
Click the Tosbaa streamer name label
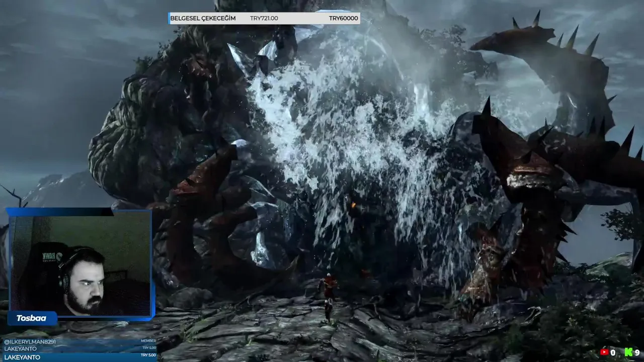pyautogui.click(x=31, y=318)
